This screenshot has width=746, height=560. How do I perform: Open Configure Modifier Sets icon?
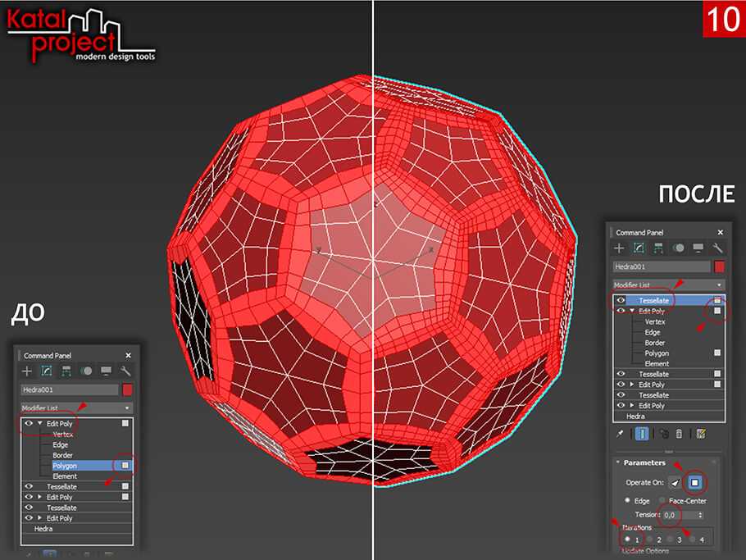[701, 433]
